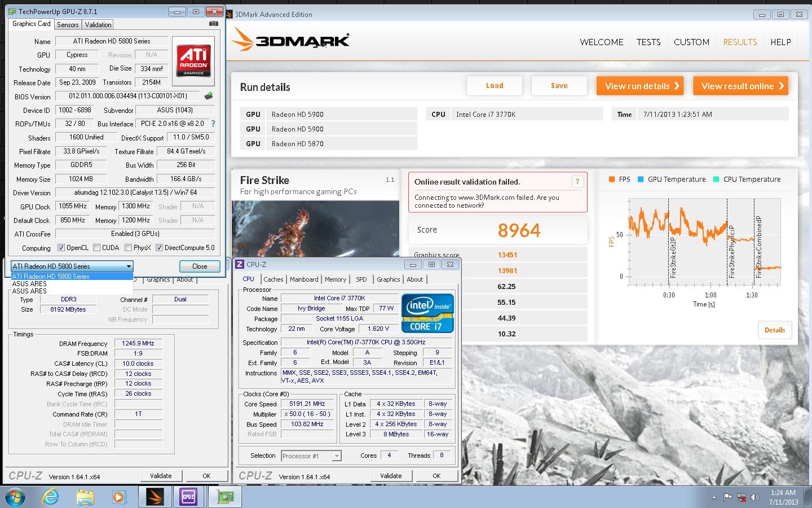Image resolution: width=812 pixels, height=508 pixels.
Task: Click the Intel Core i7 logo in CPU-Z
Action: (x=427, y=313)
